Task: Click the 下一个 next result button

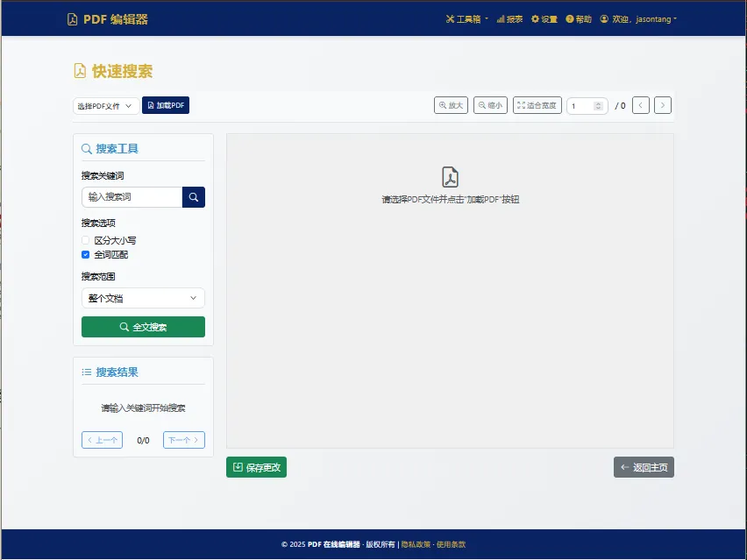Action: 184,440
